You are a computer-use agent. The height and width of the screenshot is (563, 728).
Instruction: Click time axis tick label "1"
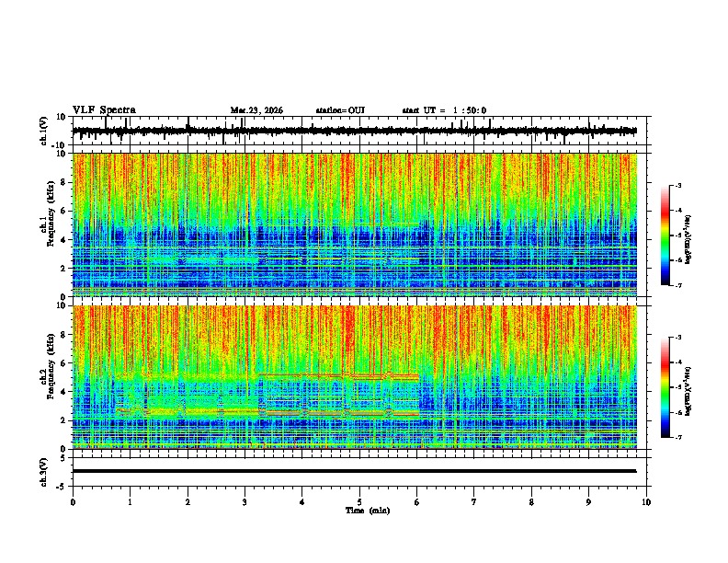click(130, 502)
